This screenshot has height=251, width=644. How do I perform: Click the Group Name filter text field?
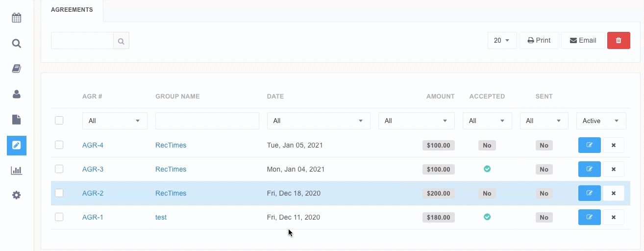coord(207,121)
